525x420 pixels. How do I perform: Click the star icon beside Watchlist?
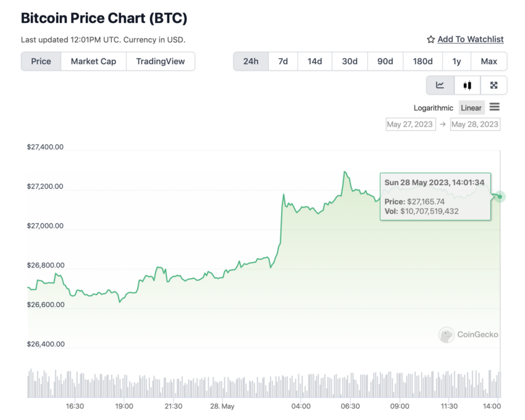coord(431,40)
